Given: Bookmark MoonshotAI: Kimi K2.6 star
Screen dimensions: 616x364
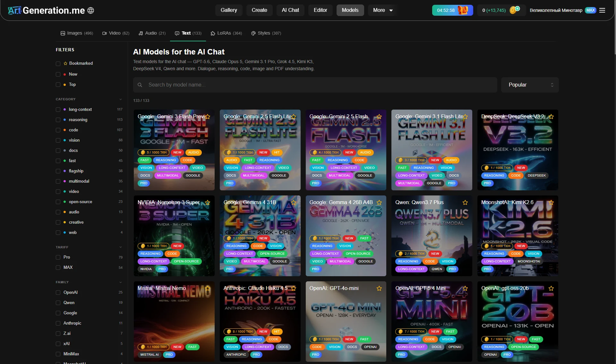Looking at the screenshot, I should click(551, 203).
